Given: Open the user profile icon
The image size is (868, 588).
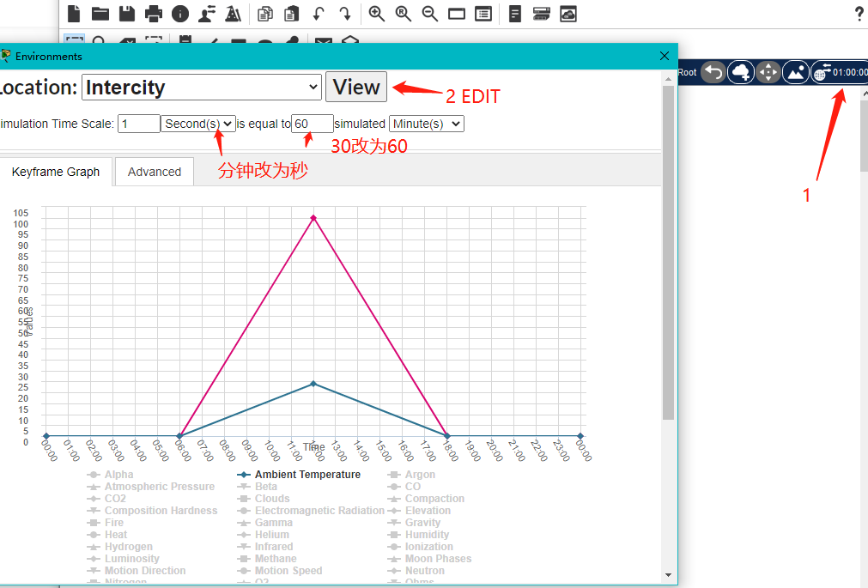Looking at the screenshot, I should click(207, 13).
